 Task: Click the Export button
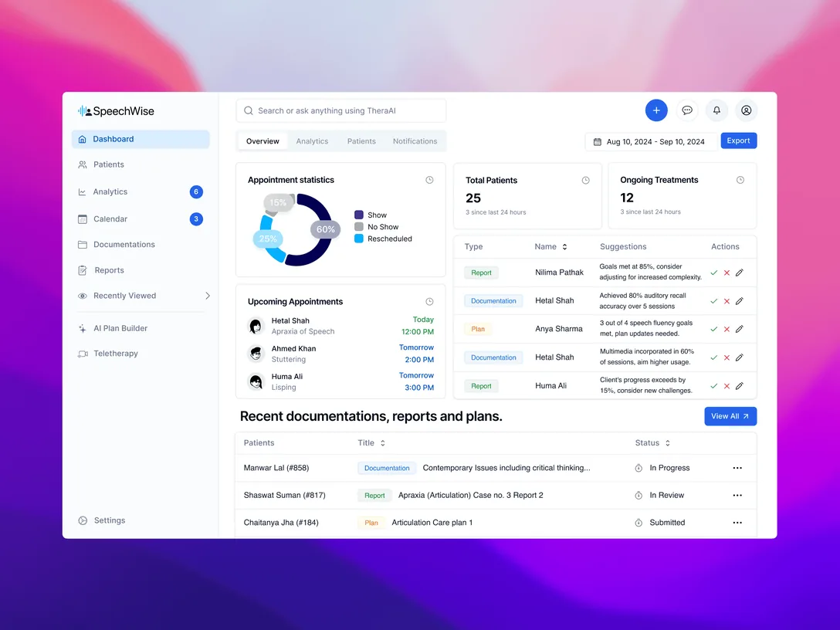point(738,141)
